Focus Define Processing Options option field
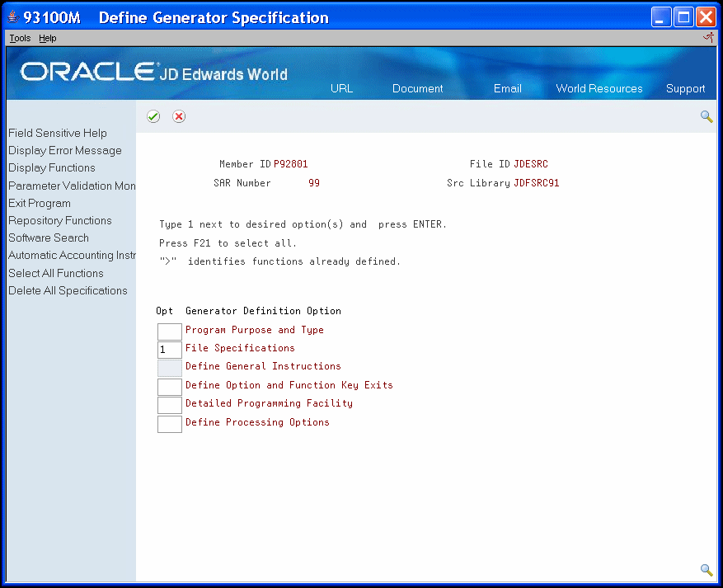Viewport: 723px width, 588px height. pyautogui.click(x=169, y=424)
